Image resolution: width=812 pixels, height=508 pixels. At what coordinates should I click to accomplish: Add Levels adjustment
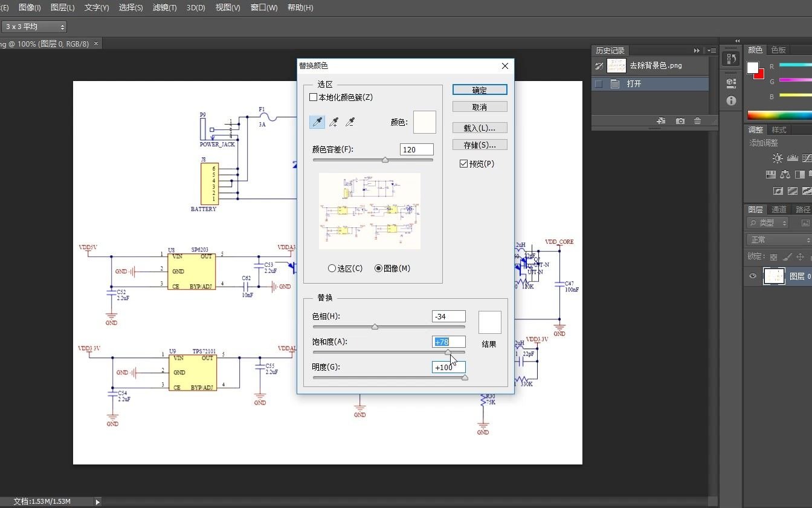click(793, 158)
